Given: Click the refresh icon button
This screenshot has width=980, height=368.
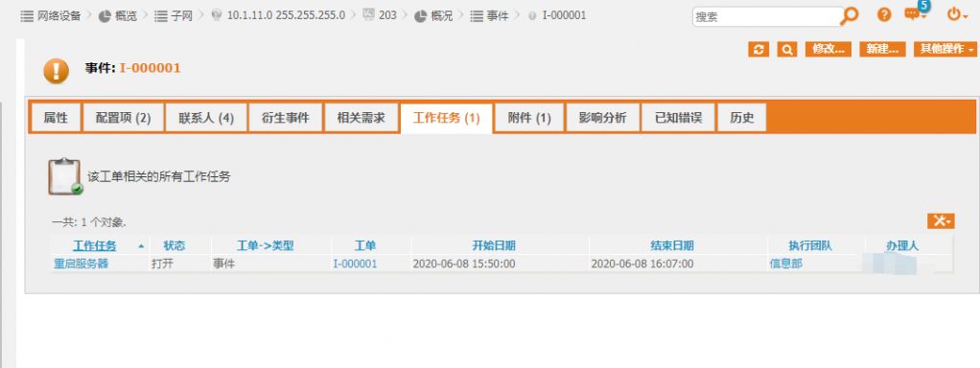Looking at the screenshot, I should point(758,50).
